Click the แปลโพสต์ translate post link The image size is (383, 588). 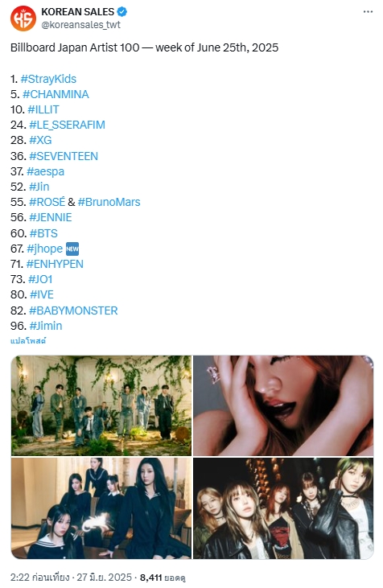pyautogui.click(x=28, y=341)
